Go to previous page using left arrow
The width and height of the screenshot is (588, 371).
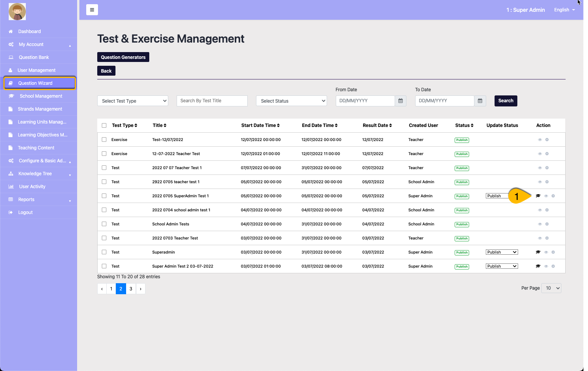pos(102,289)
